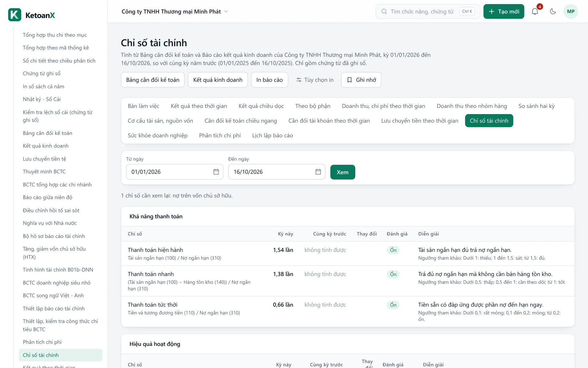Click the Bảng cân đối kế toán button

[153, 80]
